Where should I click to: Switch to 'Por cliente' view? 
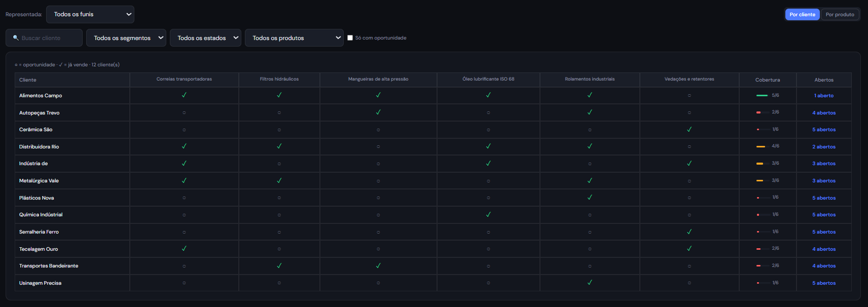802,14
